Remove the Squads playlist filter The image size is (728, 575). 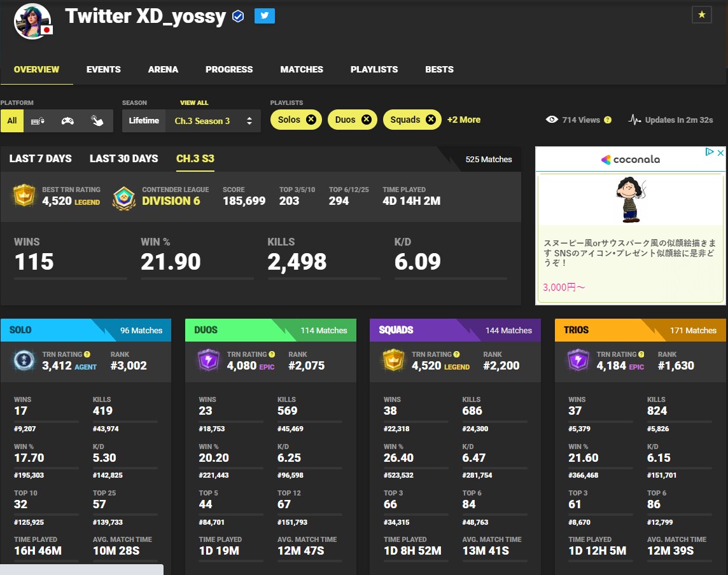point(431,120)
